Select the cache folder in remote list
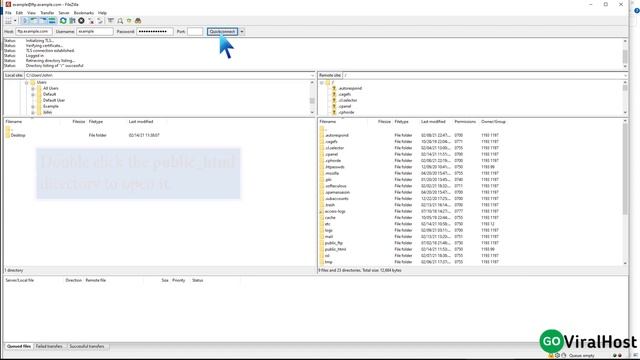 coord(330,218)
